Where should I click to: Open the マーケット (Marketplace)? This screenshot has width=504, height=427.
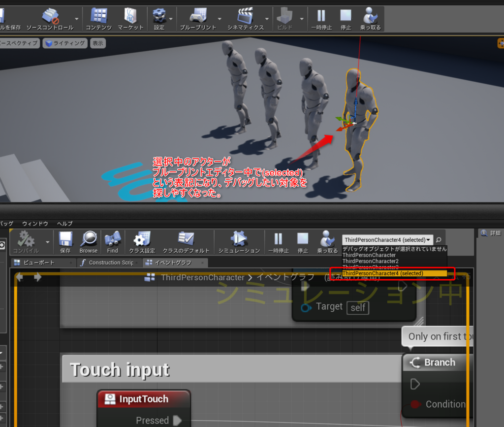[130, 15]
